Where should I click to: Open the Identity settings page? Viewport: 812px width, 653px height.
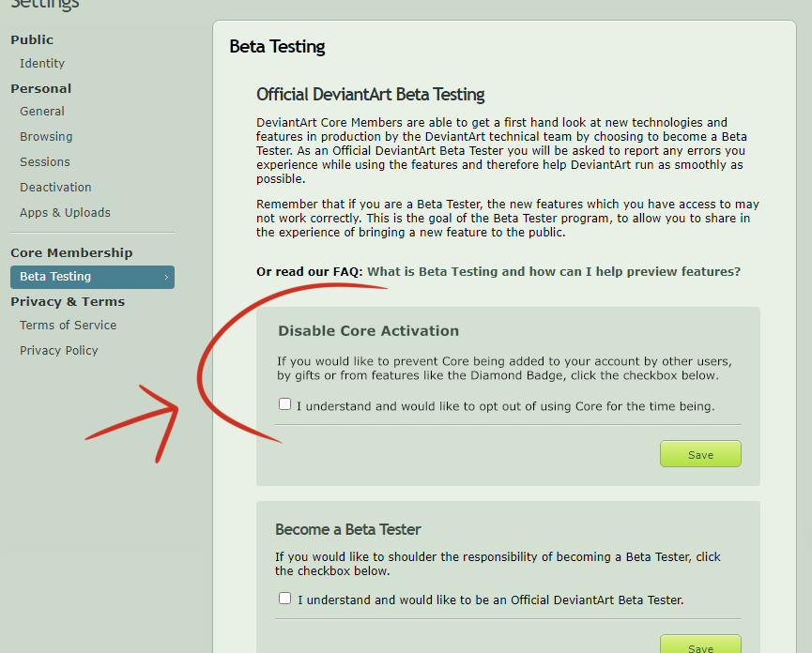point(42,63)
